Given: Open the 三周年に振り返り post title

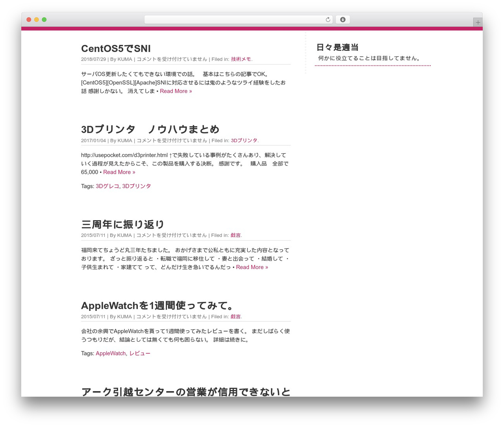Looking at the screenshot, I should (x=122, y=225).
